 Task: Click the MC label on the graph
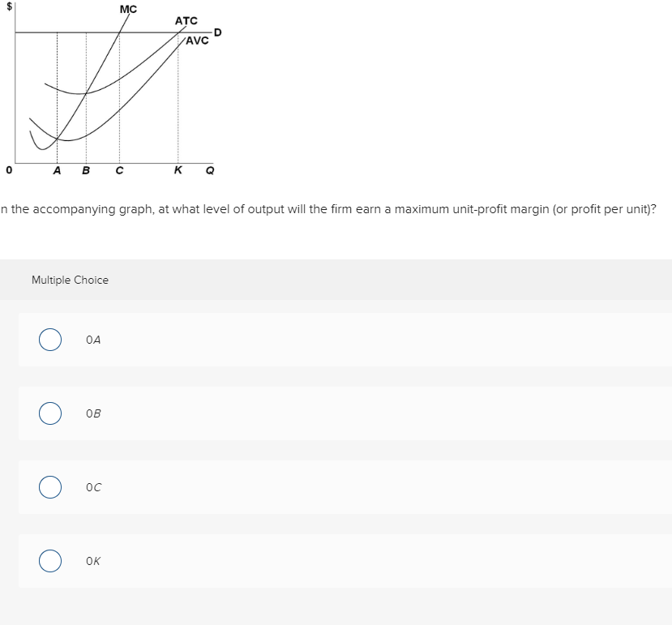[x=126, y=10]
